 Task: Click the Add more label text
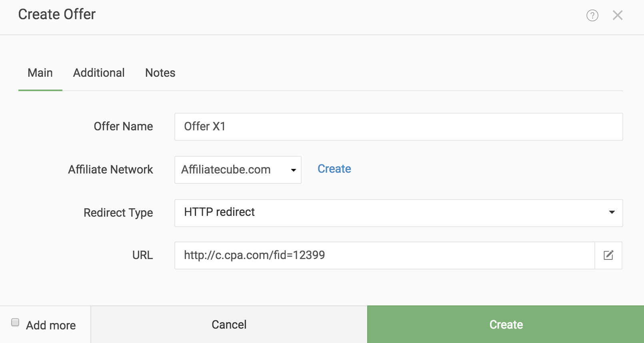pos(51,325)
